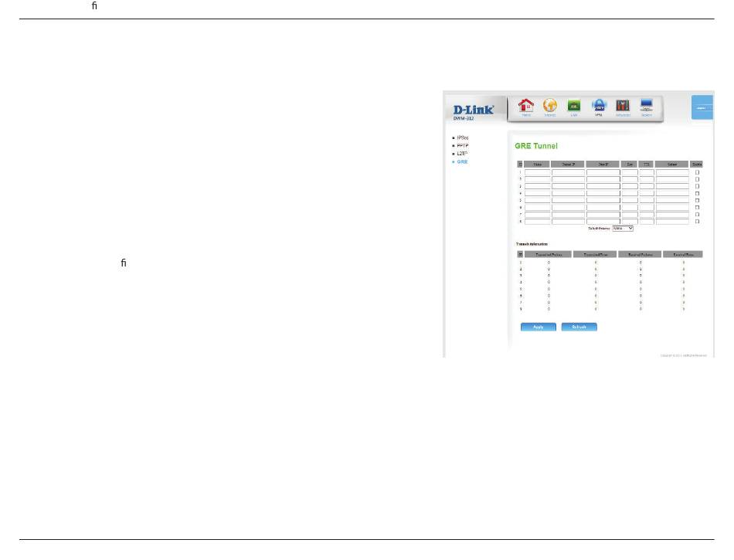Click the Refresh button

coord(579,327)
